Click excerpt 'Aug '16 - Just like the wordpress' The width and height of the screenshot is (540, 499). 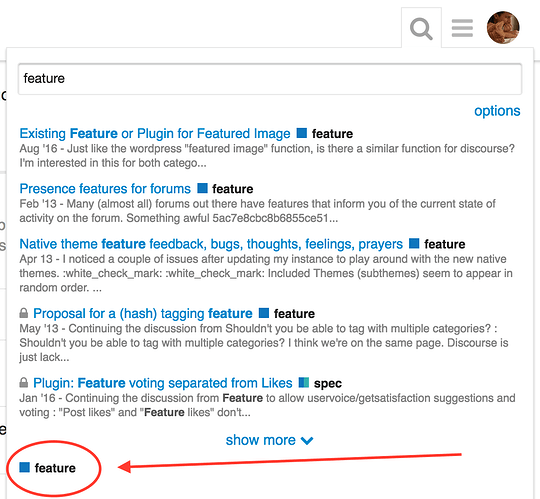click(267, 156)
